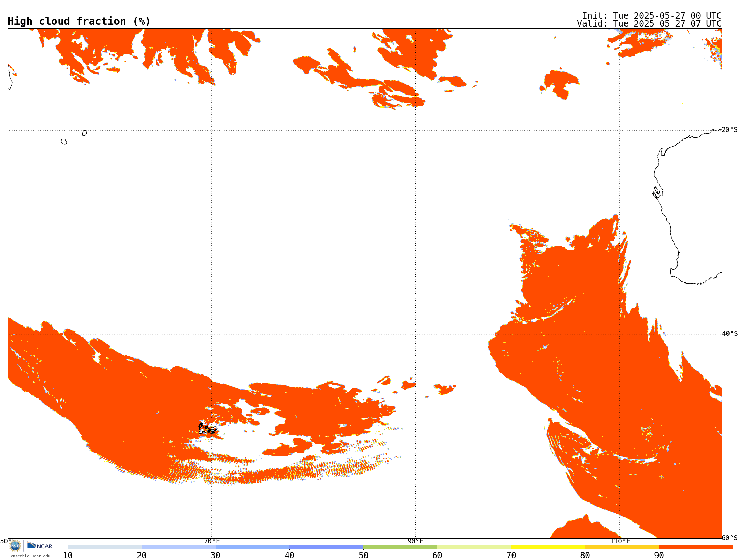Click the Réunion island outline left of Mauritius
This screenshot has height=560, width=744.
[64, 142]
